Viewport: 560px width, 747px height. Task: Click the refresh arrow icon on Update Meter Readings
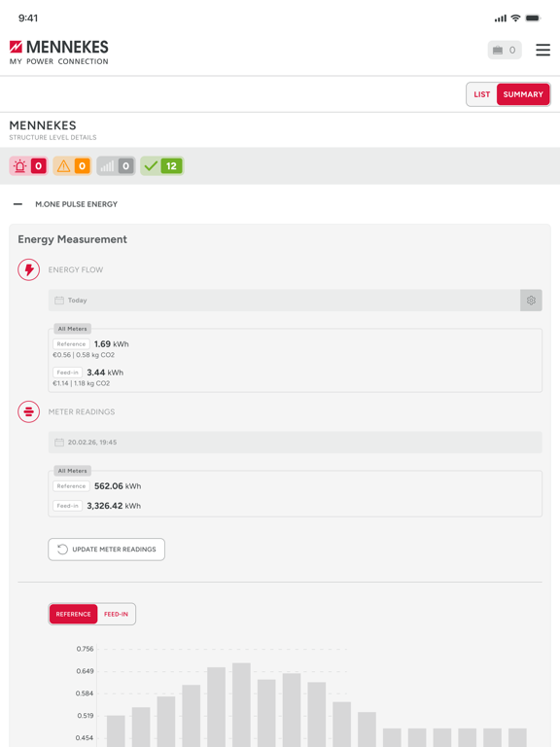pyautogui.click(x=62, y=550)
